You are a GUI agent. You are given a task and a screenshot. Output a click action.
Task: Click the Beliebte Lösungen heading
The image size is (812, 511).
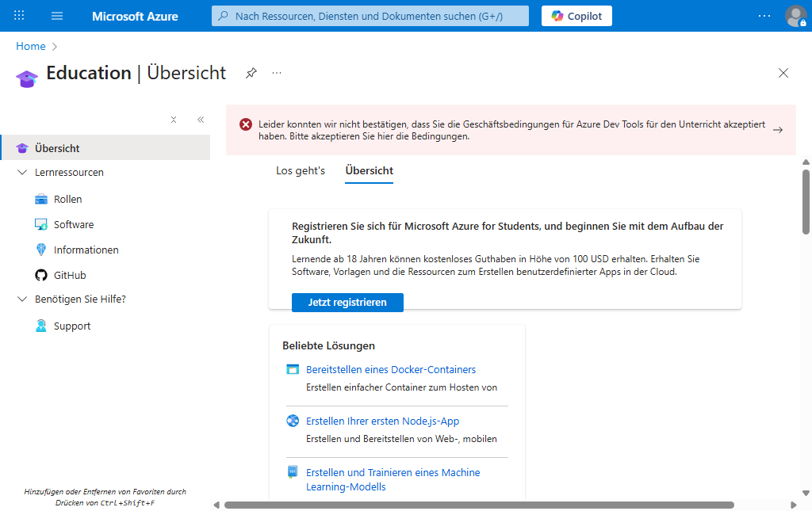[328, 345]
